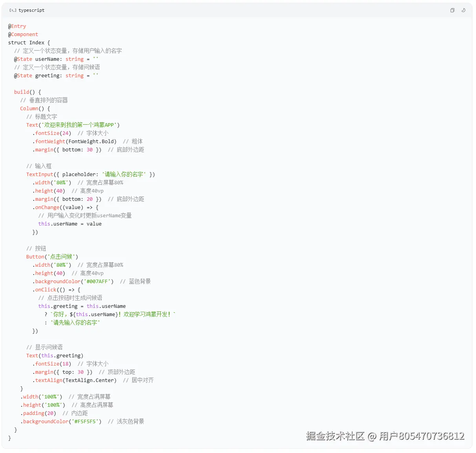
Task: Click .margin({ bottom: 20 }) call
Action: [x=67, y=199]
